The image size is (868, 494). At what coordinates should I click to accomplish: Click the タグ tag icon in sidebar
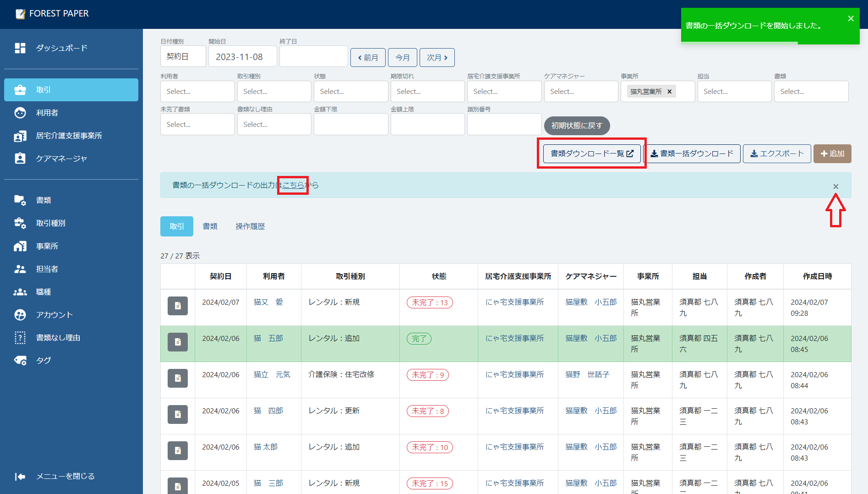pyautogui.click(x=20, y=361)
